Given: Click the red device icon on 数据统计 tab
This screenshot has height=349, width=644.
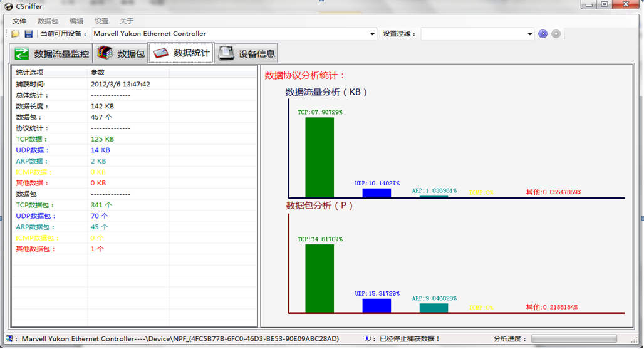Looking at the screenshot, I should point(161,53).
